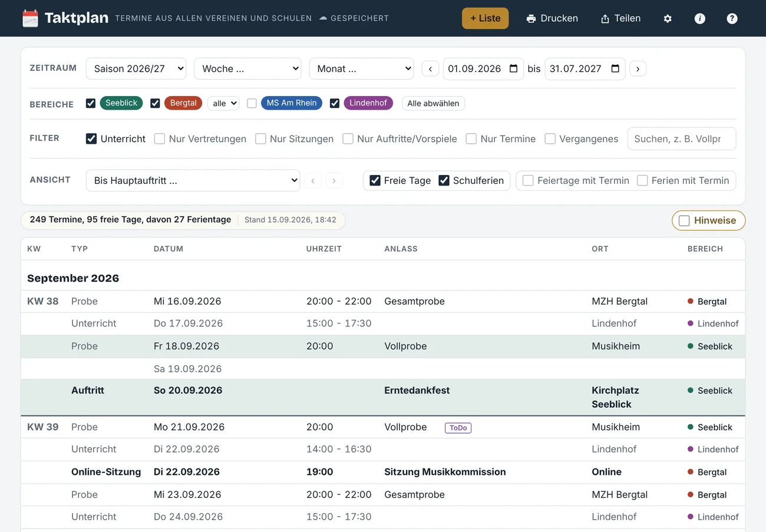The width and height of the screenshot is (766, 532).
Task: Open the Woche dropdown
Action: coord(247,68)
